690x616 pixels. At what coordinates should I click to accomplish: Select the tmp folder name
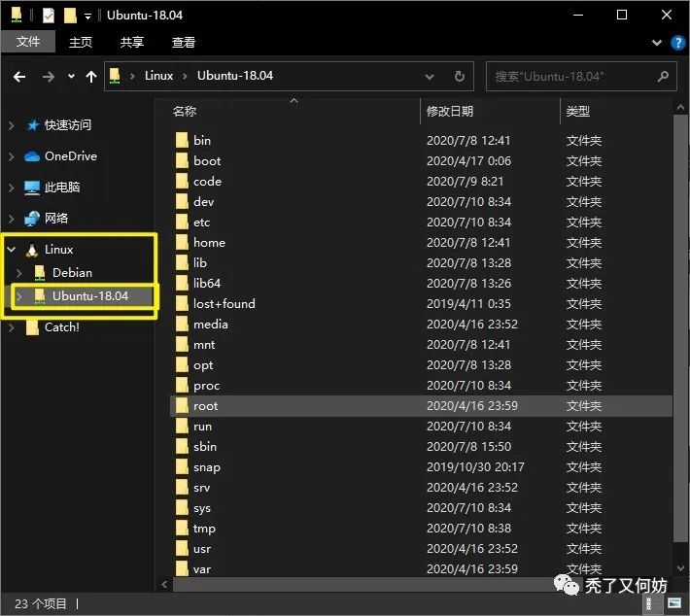(x=205, y=529)
